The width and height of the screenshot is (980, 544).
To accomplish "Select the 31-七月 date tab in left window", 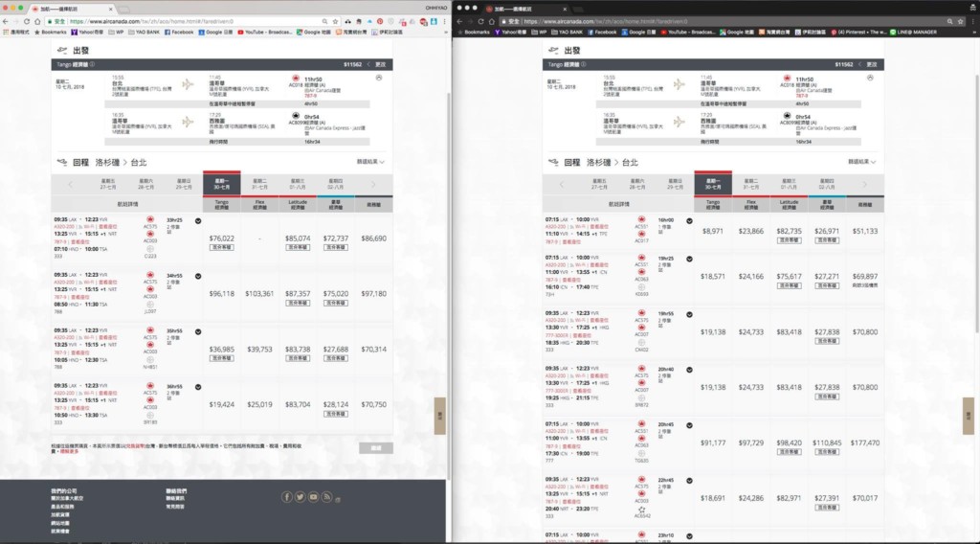I will [x=259, y=184].
